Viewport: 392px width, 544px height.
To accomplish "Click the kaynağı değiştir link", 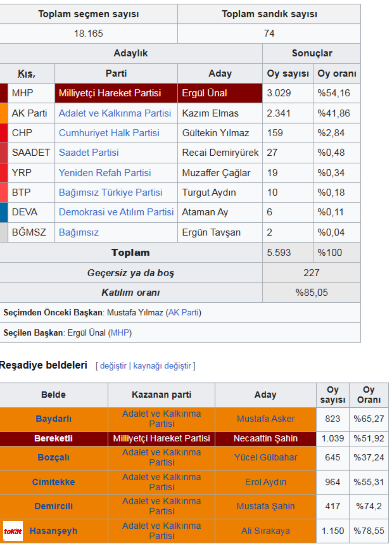I will [x=162, y=366].
